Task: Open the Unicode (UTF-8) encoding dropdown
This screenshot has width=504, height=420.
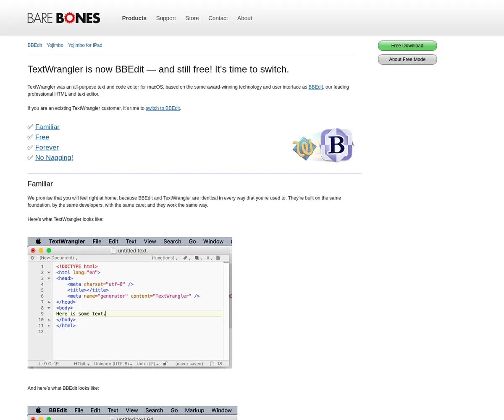Action: tap(113, 364)
